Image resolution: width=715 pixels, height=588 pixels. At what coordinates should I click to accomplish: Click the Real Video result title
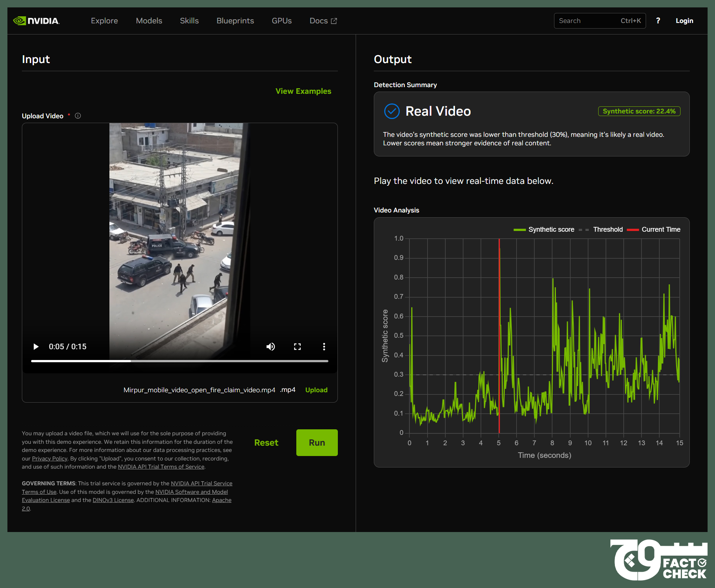tap(438, 111)
